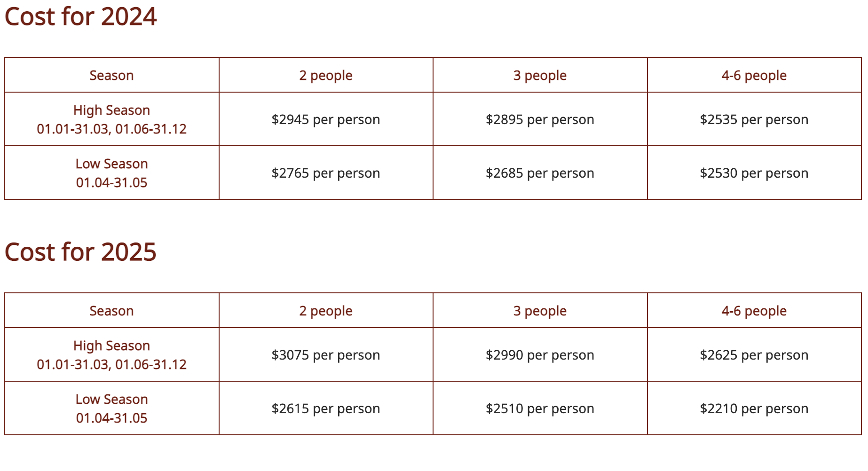Click the "Cost for 2024" heading
This screenshot has height=471, width=868.
[x=80, y=17]
